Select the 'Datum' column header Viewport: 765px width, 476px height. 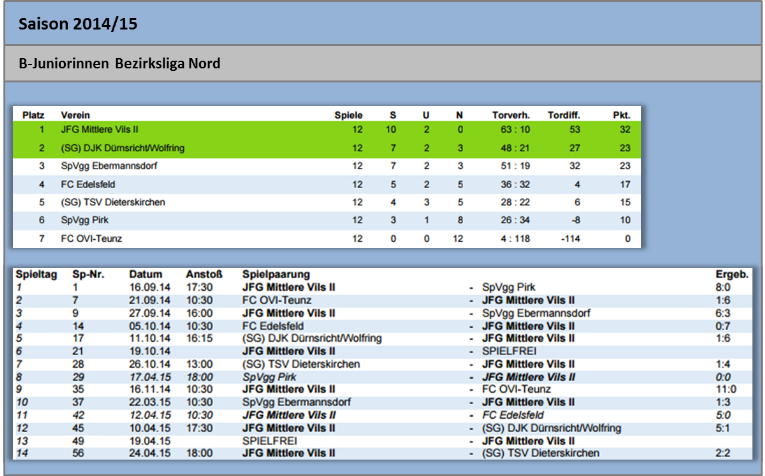pos(145,274)
